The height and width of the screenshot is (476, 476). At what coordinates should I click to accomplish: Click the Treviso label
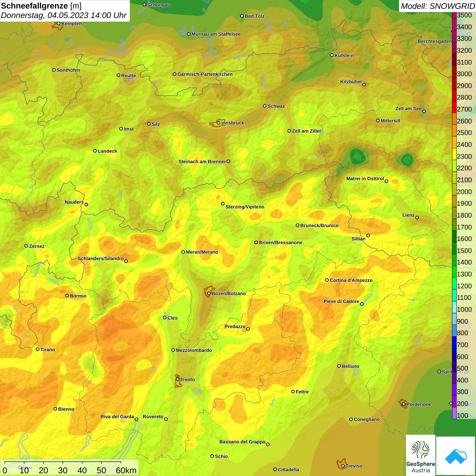[354, 466]
